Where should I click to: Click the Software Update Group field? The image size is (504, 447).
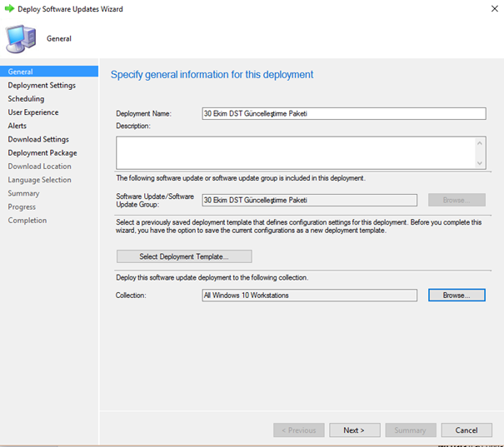pyautogui.click(x=309, y=200)
